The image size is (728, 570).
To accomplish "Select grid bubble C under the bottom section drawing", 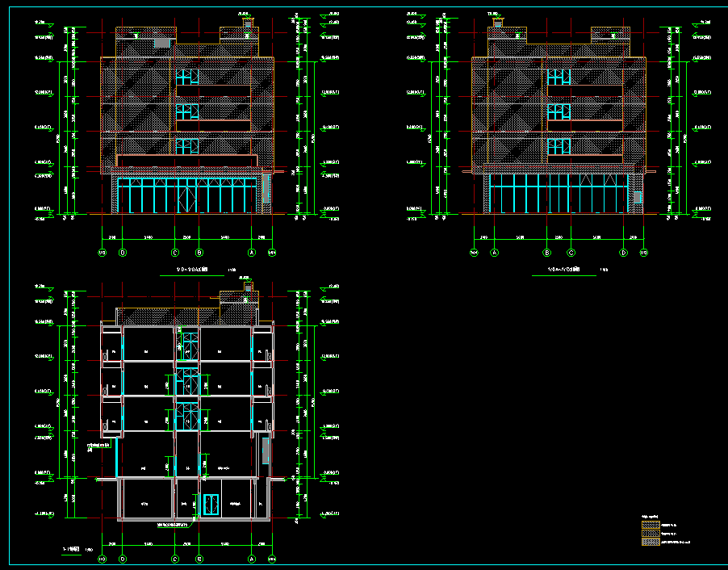I will point(175,559).
